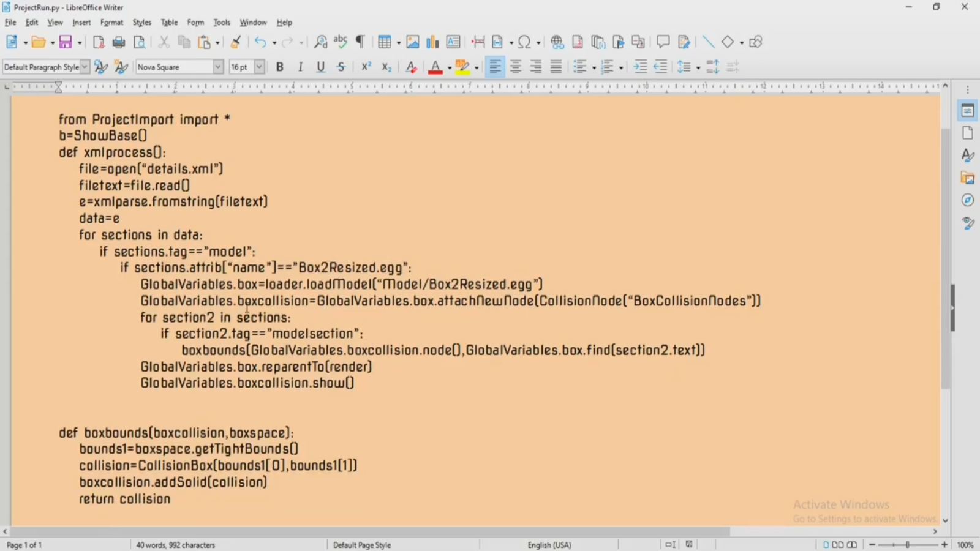Click the Paste clipboard icon
This screenshot has height=551, width=980.
click(205, 42)
